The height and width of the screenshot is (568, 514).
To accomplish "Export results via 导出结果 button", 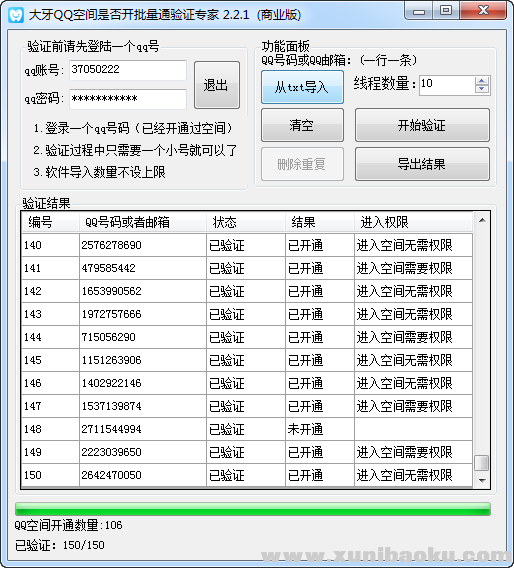I will point(422,164).
